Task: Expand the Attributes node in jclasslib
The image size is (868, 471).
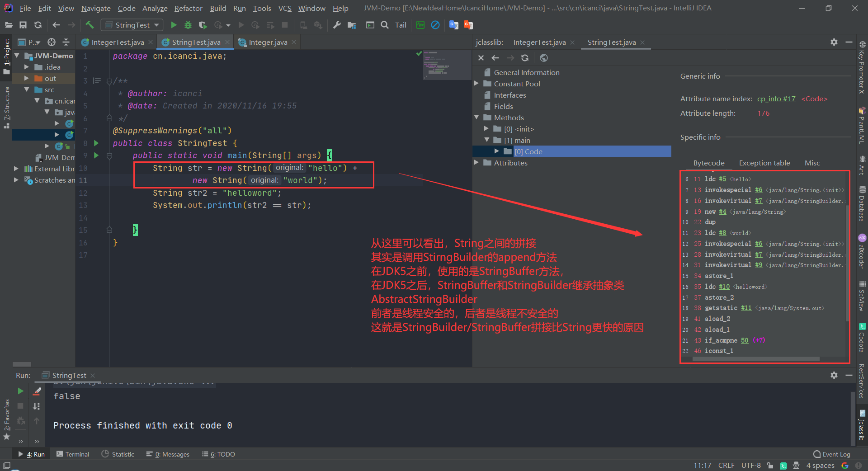Action: [476, 163]
